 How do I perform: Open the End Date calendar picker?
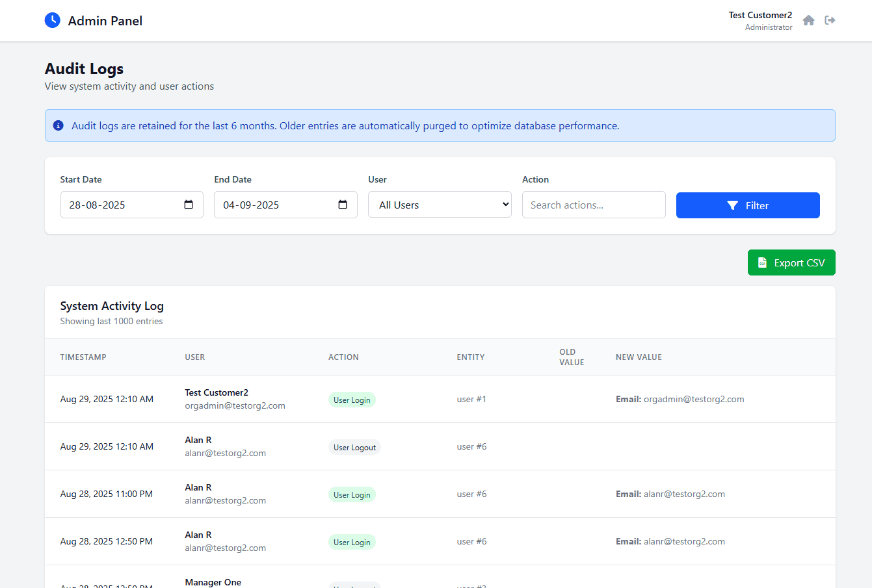coord(343,204)
